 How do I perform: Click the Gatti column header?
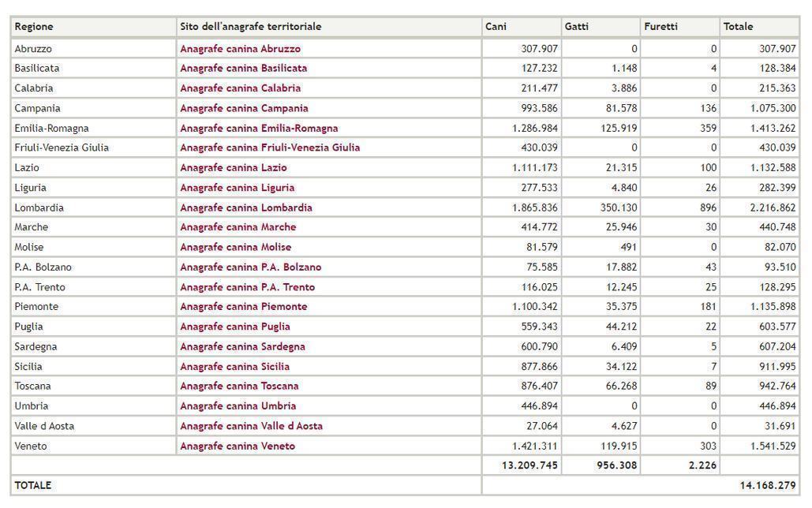(577, 27)
